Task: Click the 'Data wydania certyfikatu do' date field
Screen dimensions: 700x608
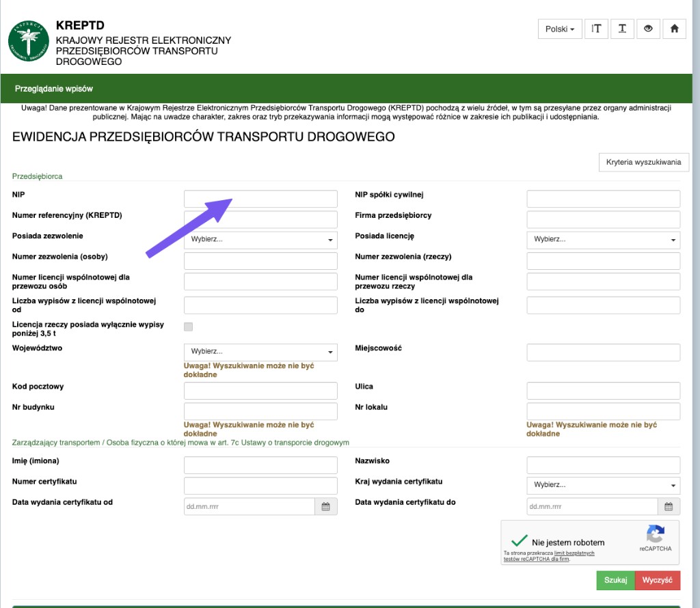Action: 592,506
